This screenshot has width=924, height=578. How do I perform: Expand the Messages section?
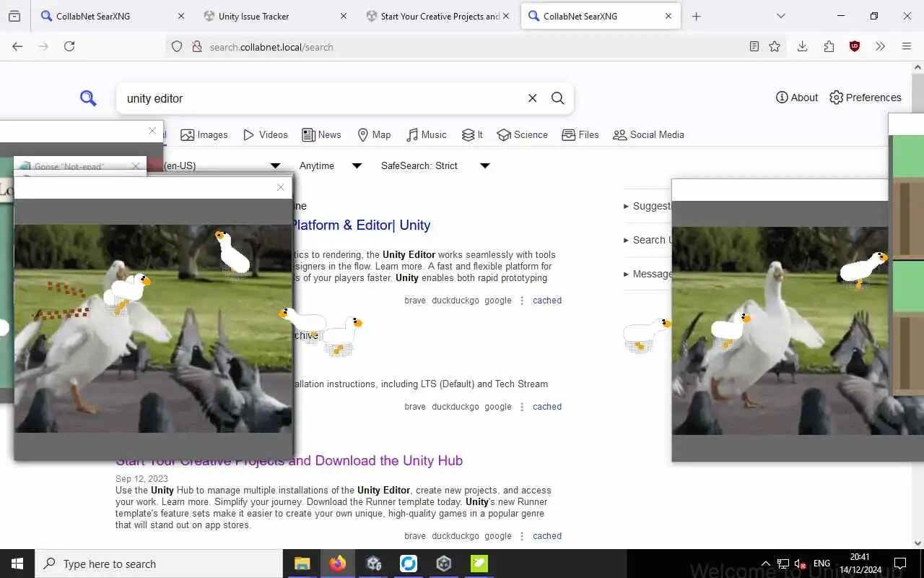point(647,274)
